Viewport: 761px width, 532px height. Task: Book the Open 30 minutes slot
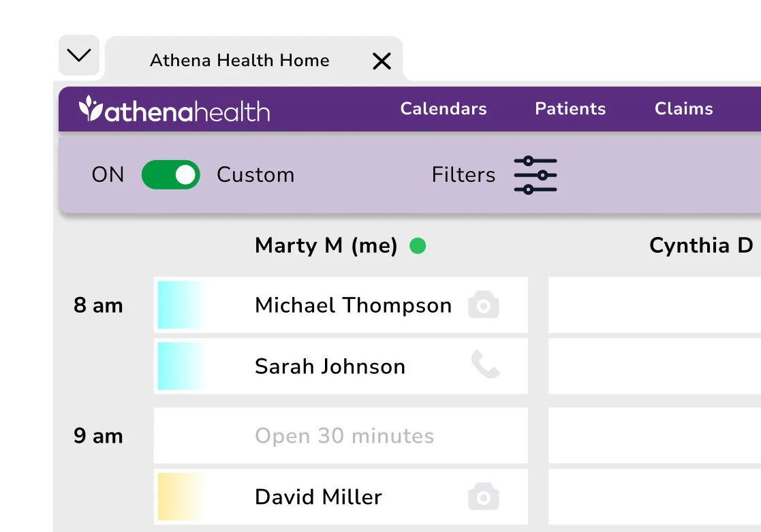tap(344, 436)
